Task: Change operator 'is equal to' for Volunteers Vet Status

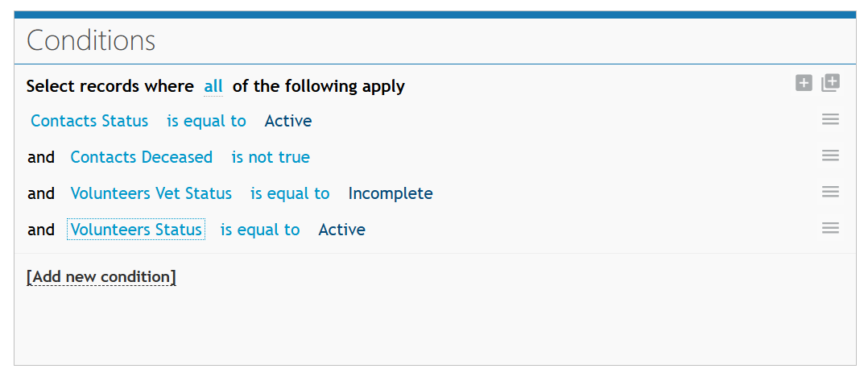Action: point(290,193)
